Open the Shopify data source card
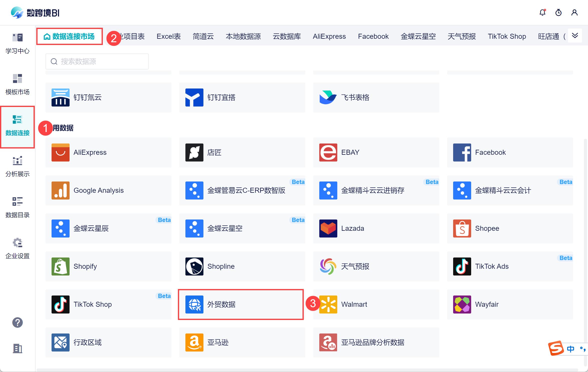The height and width of the screenshot is (372, 588). tap(108, 266)
